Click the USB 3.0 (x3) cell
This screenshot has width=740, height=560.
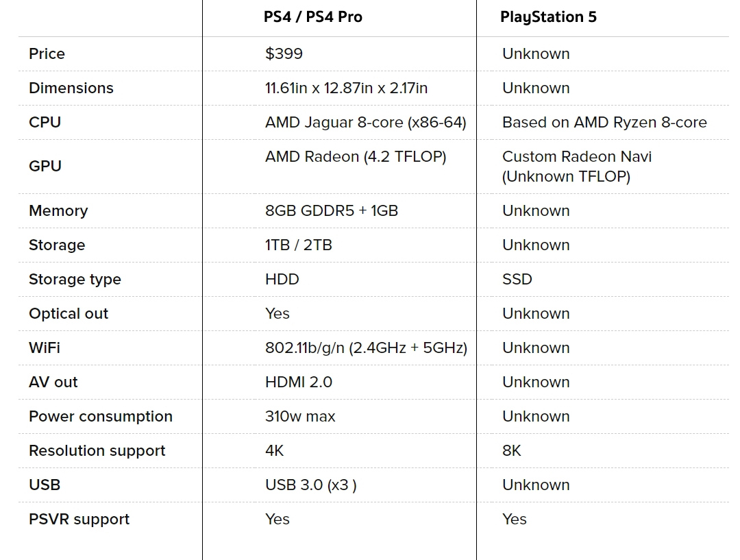click(310, 485)
